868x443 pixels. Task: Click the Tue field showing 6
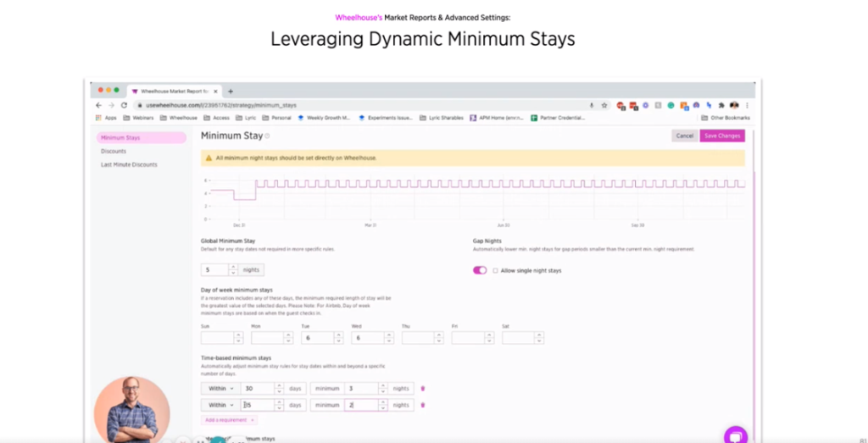(319, 338)
